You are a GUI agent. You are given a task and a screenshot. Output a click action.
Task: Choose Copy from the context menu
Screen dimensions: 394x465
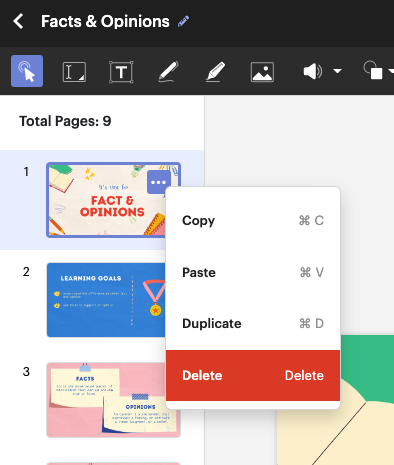point(253,220)
